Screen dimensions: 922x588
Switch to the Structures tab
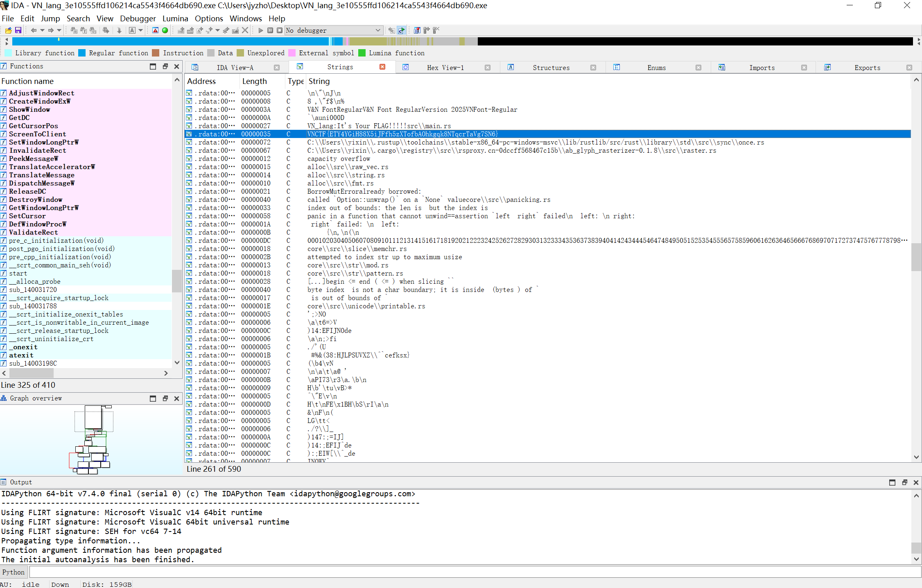(551, 68)
